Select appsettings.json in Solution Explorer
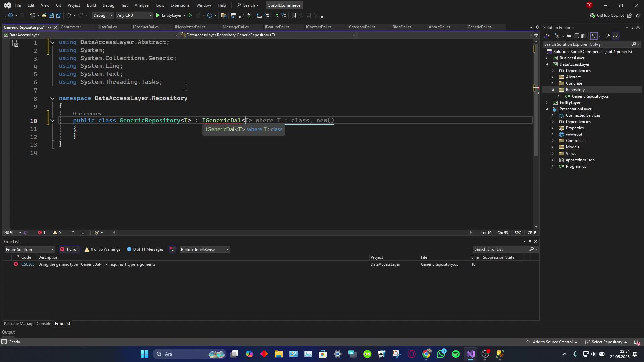 580,160
